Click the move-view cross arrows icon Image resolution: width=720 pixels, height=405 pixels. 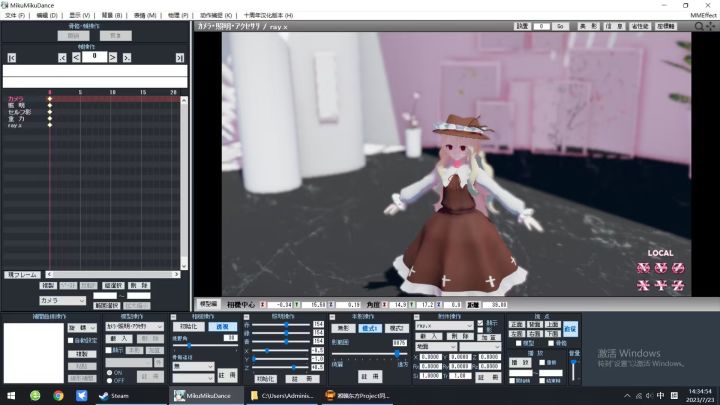point(710,27)
